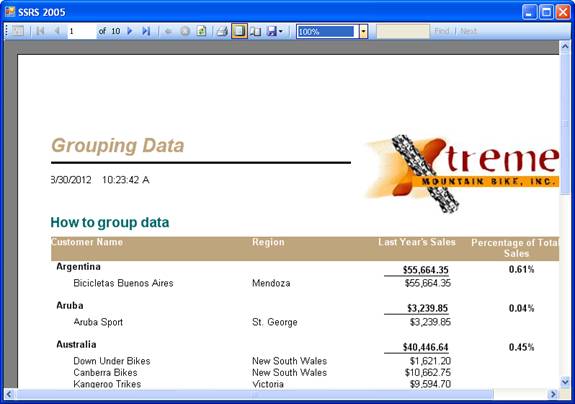This screenshot has height=404, width=575.
Task: Go to previous report page
Action: (57, 31)
